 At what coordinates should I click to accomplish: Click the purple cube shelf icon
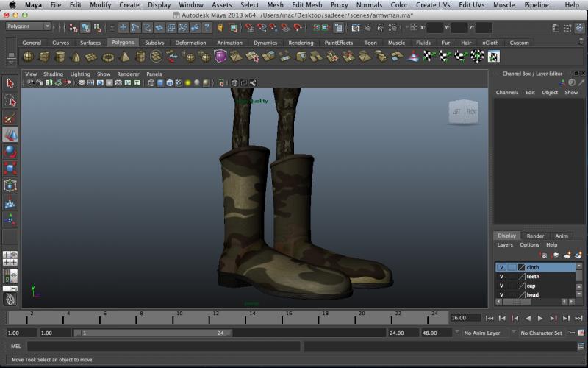pos(220,57)
